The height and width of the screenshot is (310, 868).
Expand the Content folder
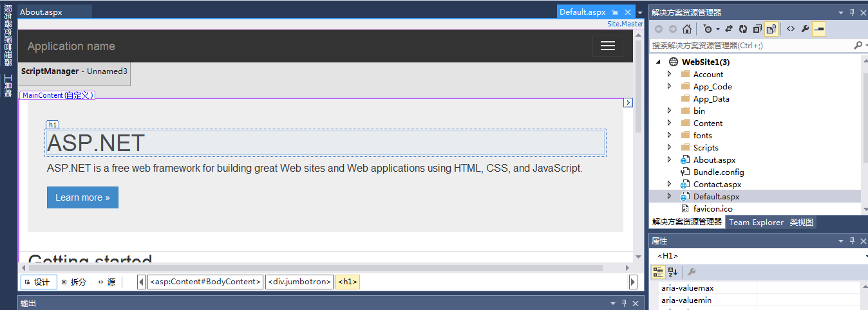[x=669, y=123]
